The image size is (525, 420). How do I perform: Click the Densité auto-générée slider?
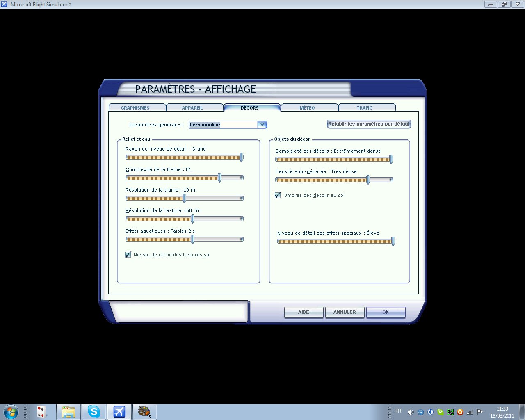click(x=334, y=180)
